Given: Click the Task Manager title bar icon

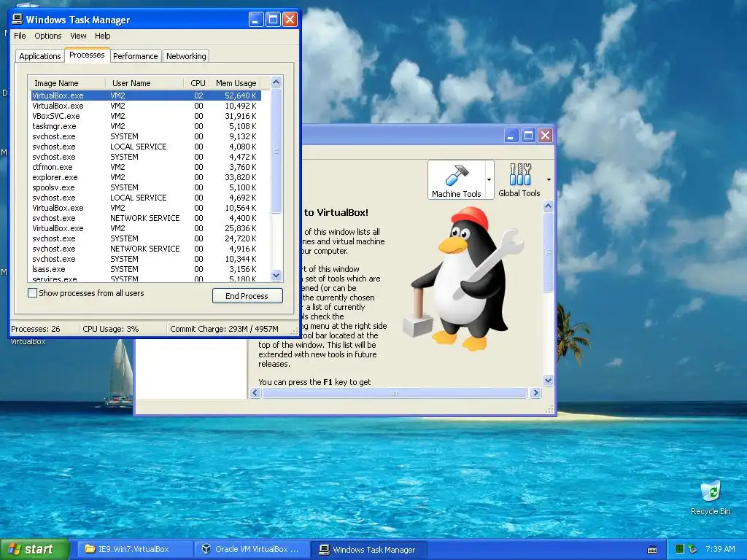Looking at the screenshot, I should point(18,19).
